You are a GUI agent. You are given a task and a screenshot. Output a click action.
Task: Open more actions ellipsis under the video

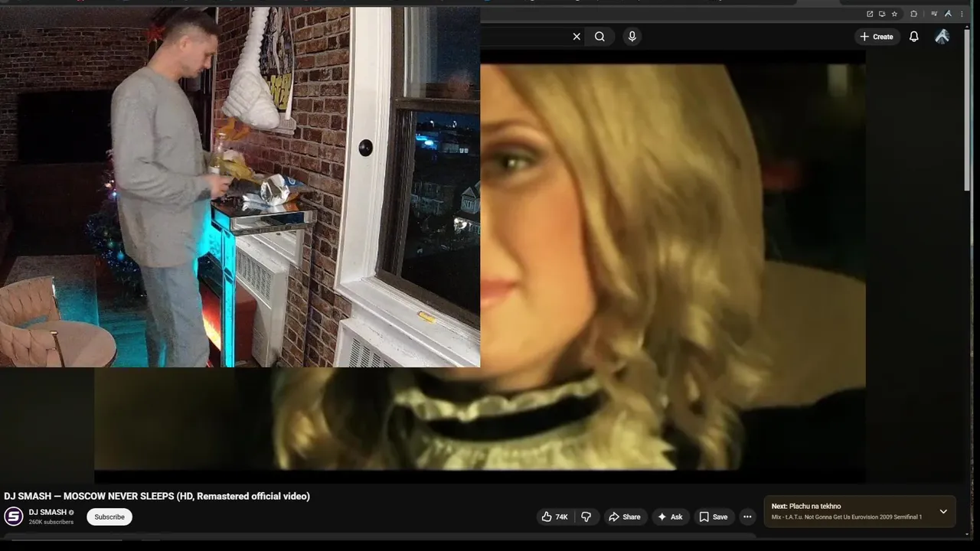[x=747, y=517]
